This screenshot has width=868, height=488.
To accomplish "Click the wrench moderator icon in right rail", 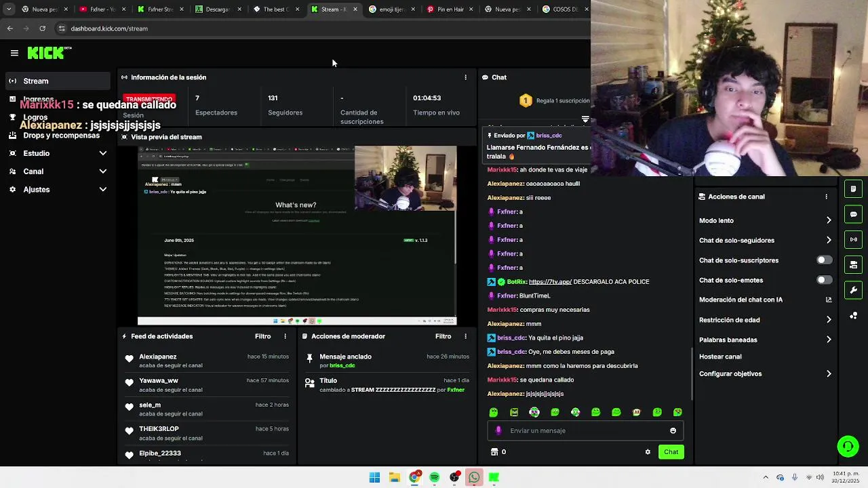I will point(853,290).
